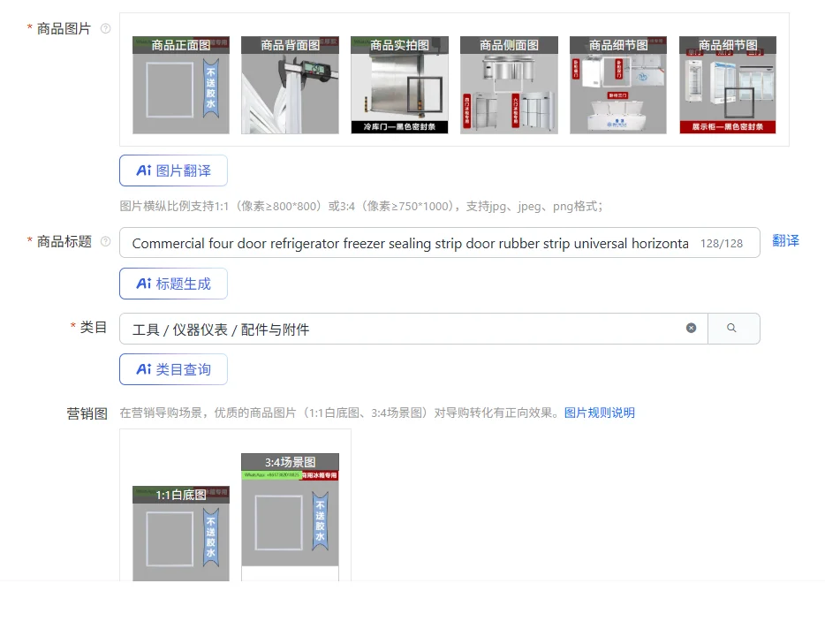825x644 pixels.
Task: Generate title with AI 标题生成
Action: coord(174,284)
